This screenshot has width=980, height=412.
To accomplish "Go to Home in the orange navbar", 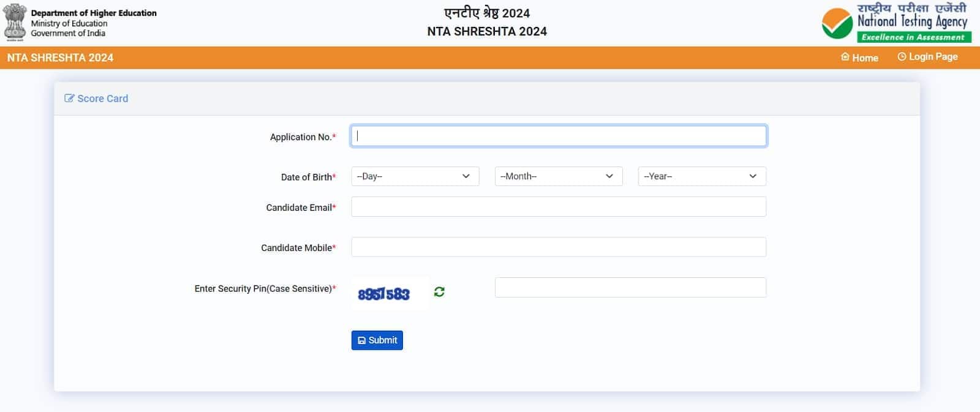I will tap(864, 58).
